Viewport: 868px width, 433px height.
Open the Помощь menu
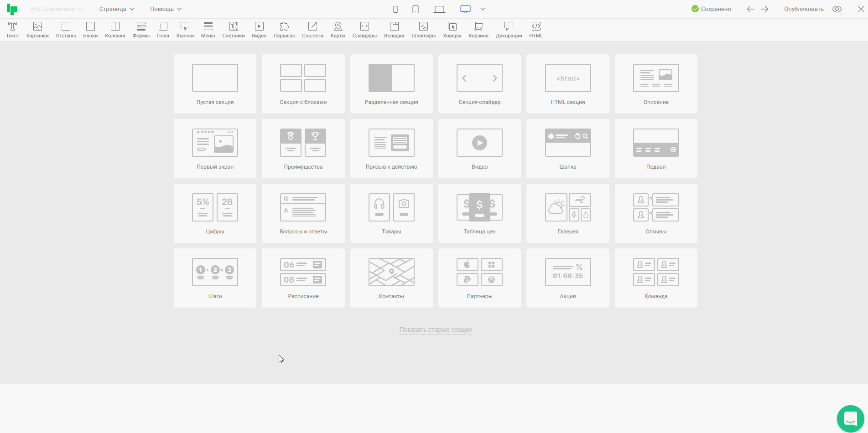click(x=166, y=9)
